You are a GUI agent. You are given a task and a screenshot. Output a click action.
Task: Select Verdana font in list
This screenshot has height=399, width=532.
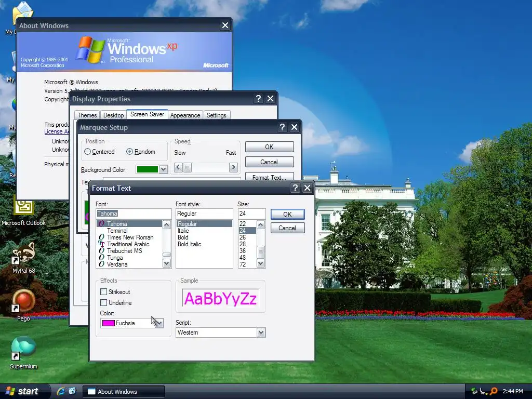click(117, 264)
